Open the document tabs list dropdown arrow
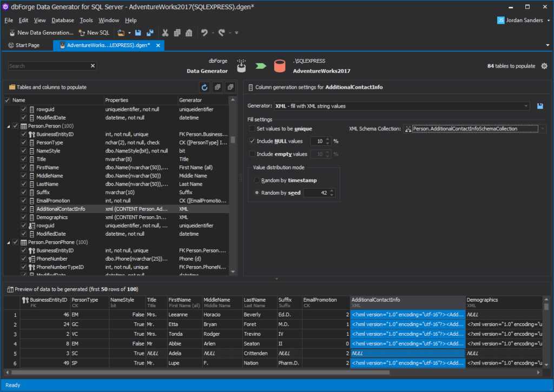The width and height of the screenshot is (554, 392). [548, 45]
